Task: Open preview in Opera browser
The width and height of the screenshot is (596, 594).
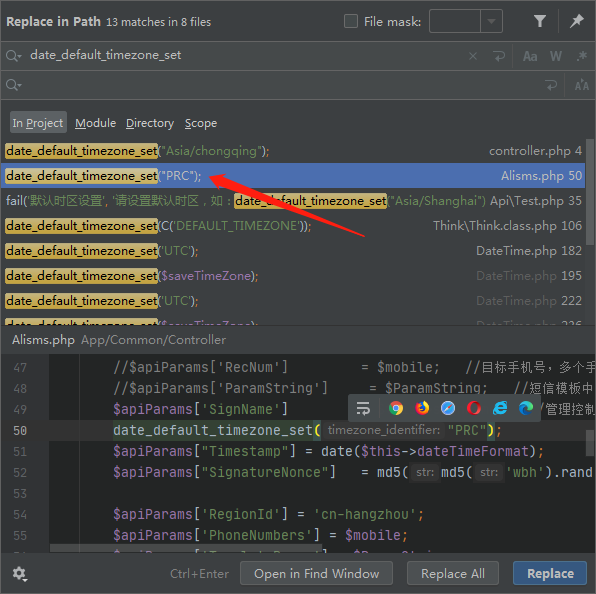Action: pos(474,408)
